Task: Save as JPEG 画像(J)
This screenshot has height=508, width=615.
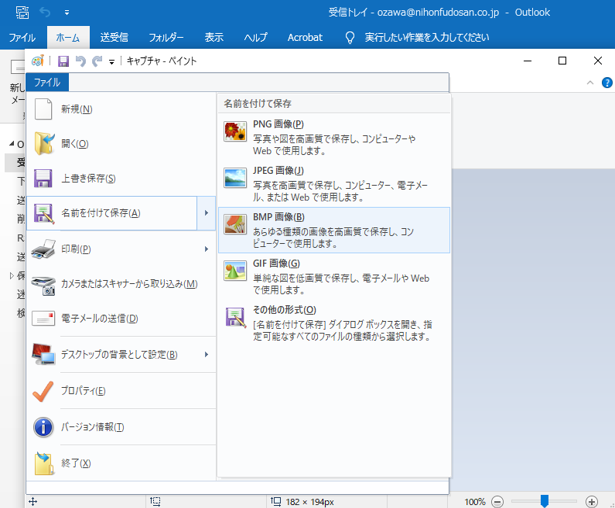Action: [x=334, y=184]
